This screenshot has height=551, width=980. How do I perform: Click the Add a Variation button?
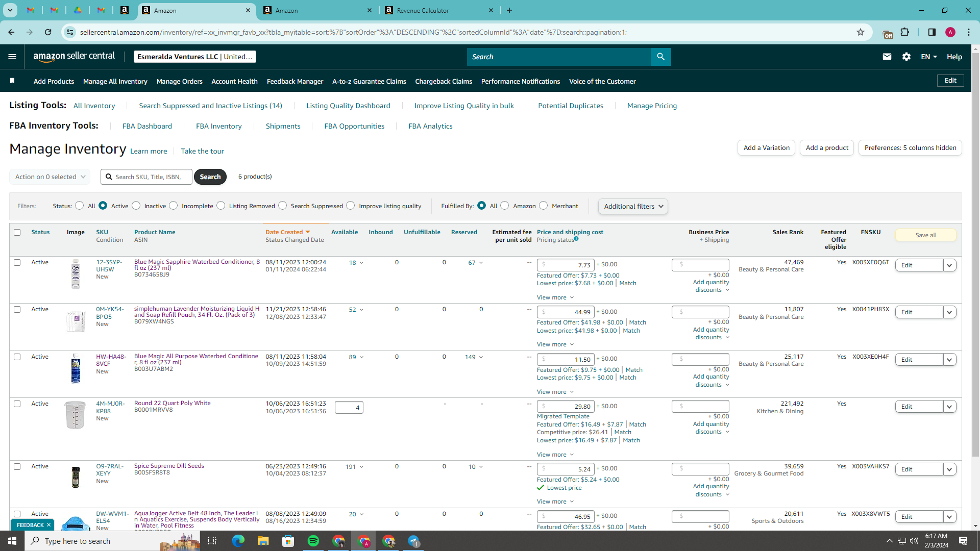pyautogui.click(x=766, y=148)
